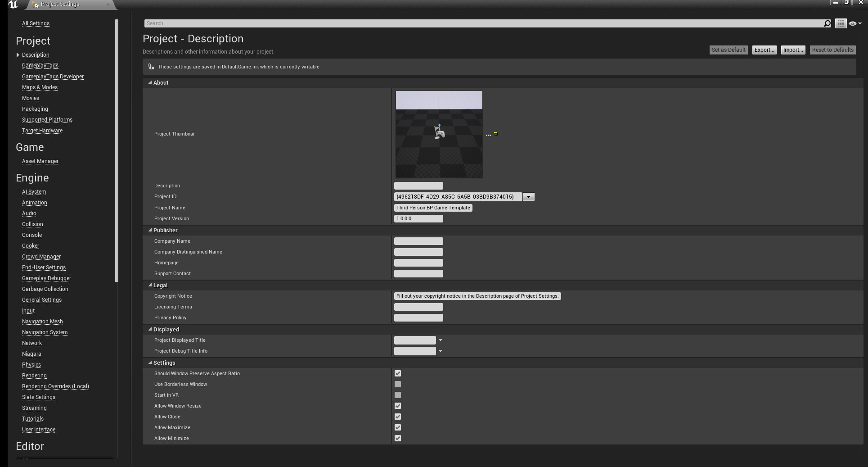Open Target Hardware settings
Screen dimensions: 868x467
42,131
